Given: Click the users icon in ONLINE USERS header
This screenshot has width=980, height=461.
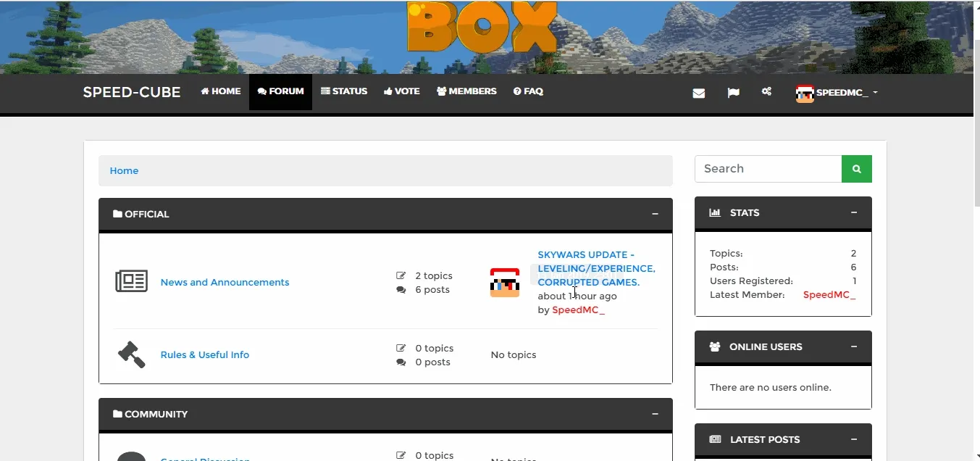Looking at the screenshot, I should [x=715, y=346].
